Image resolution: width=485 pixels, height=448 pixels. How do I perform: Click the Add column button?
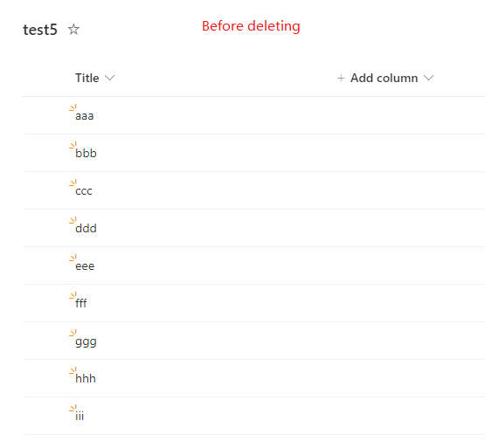pyautogui.click(x=385, y=78)
